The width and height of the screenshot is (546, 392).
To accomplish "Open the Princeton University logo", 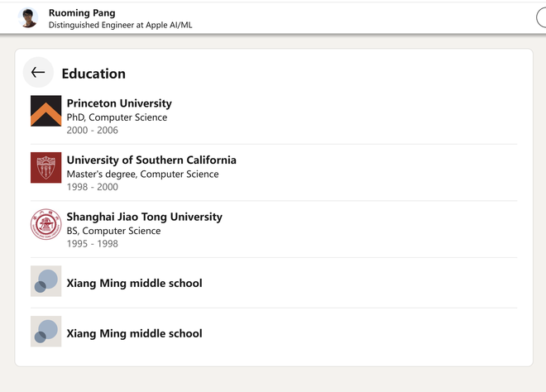I will (x=46, y=111).
